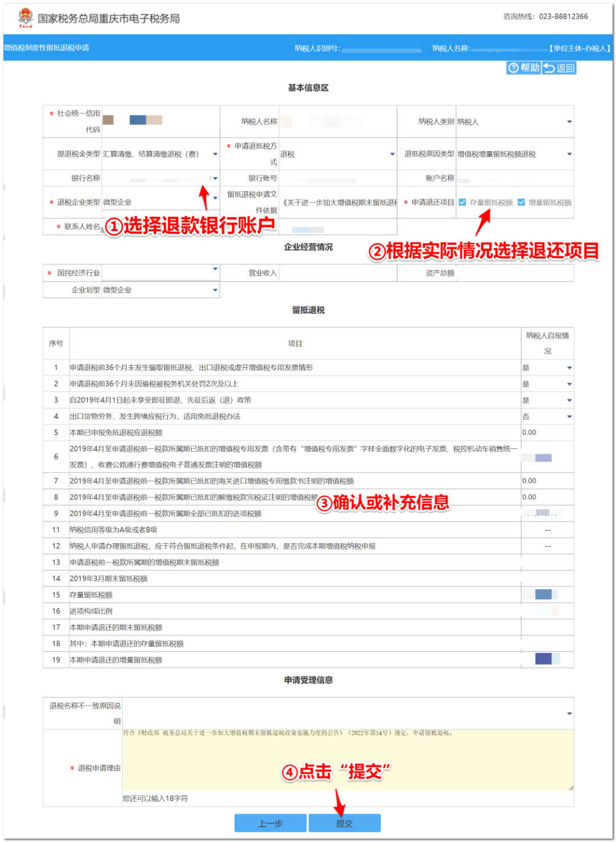Screen dimensions: 616x842
Task: Click the 增值税制度性留抵退税申请 page title
Action: (47, 48)
